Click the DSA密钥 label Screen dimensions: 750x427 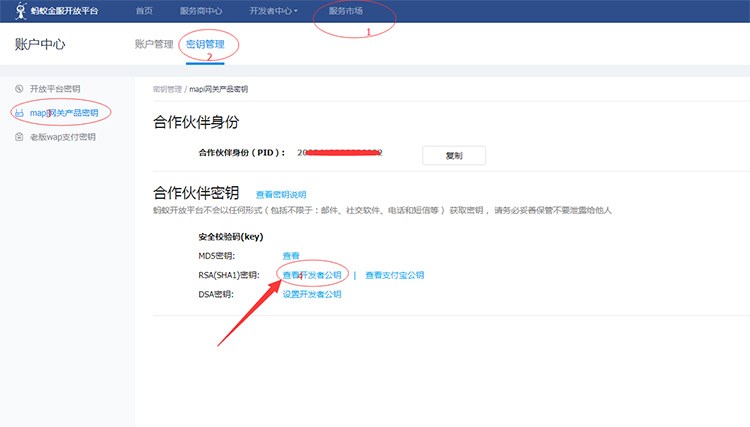click(x=216, y=294)
